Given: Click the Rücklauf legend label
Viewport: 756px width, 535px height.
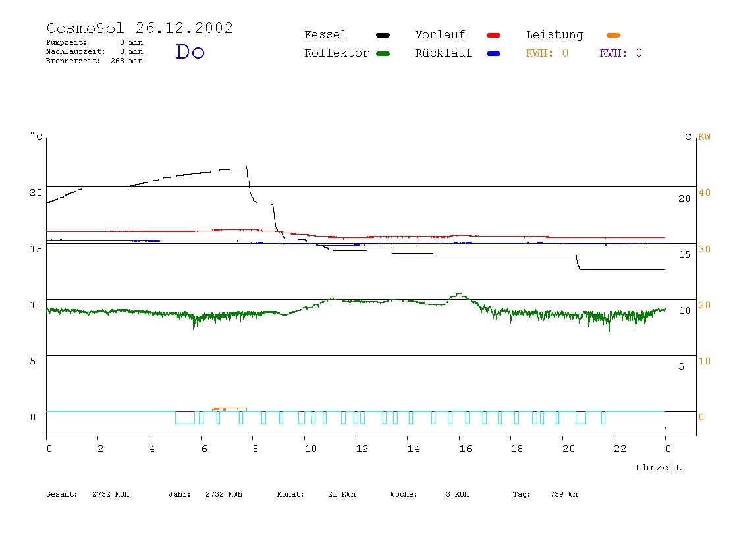Looking at the screenshot, I should [444, 53].
